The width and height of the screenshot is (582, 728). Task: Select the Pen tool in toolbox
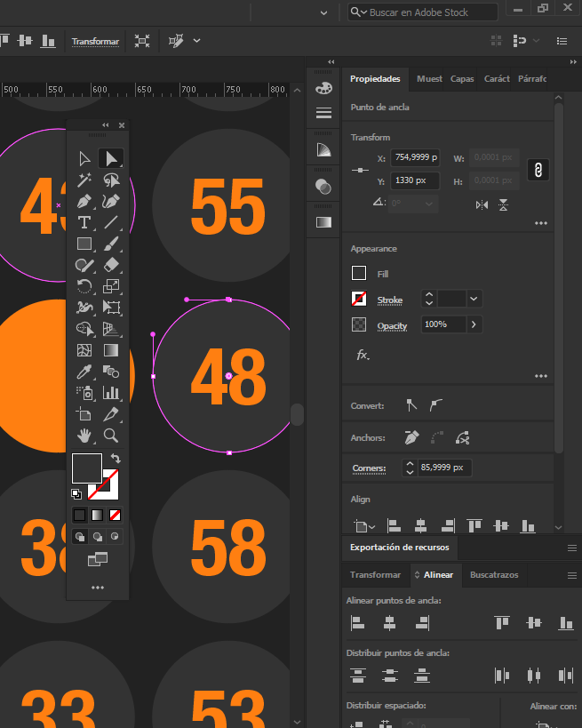point(84,201)
